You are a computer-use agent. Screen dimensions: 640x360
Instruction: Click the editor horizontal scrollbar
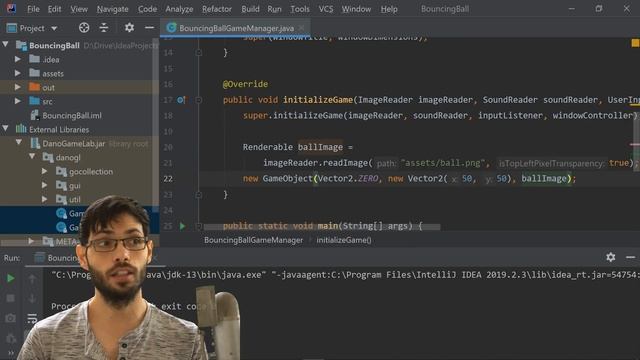click(322, 227)
